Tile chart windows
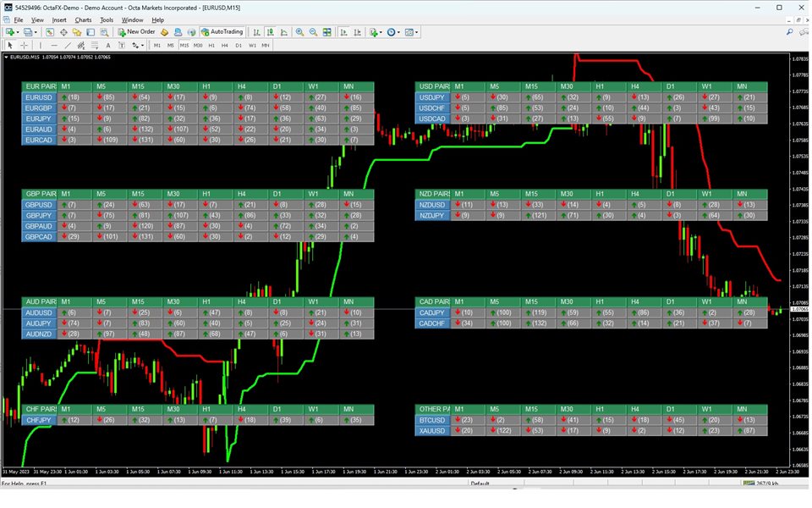812x508 pixels. coord(326,32)
